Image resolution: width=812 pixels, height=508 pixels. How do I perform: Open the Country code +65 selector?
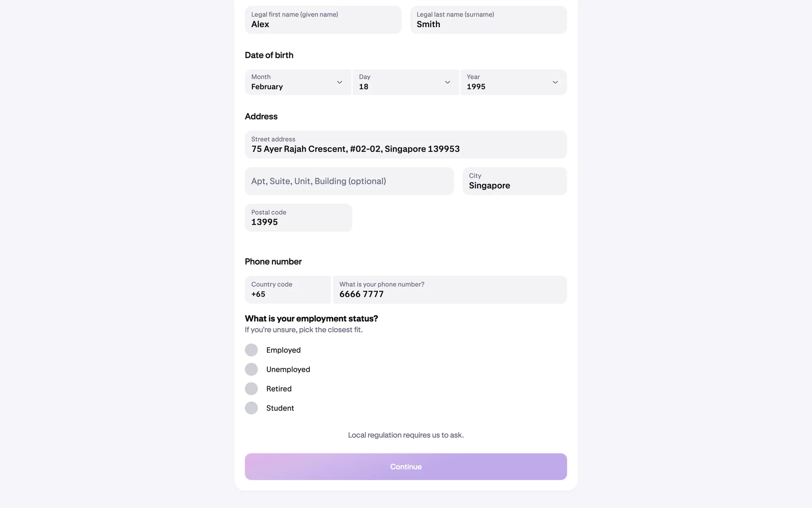pyautogui.click(x=288, y=290)
